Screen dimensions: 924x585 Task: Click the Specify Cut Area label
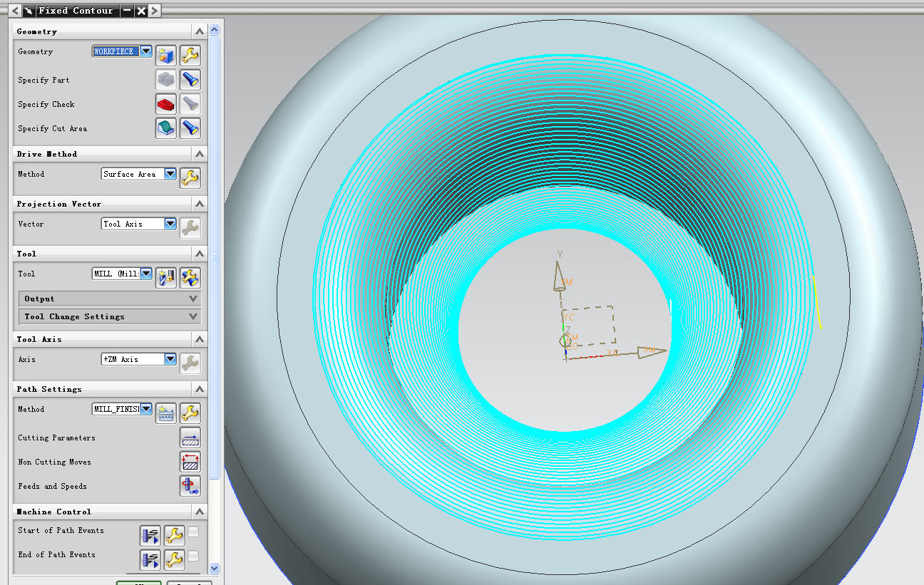(x=52, y=128)
